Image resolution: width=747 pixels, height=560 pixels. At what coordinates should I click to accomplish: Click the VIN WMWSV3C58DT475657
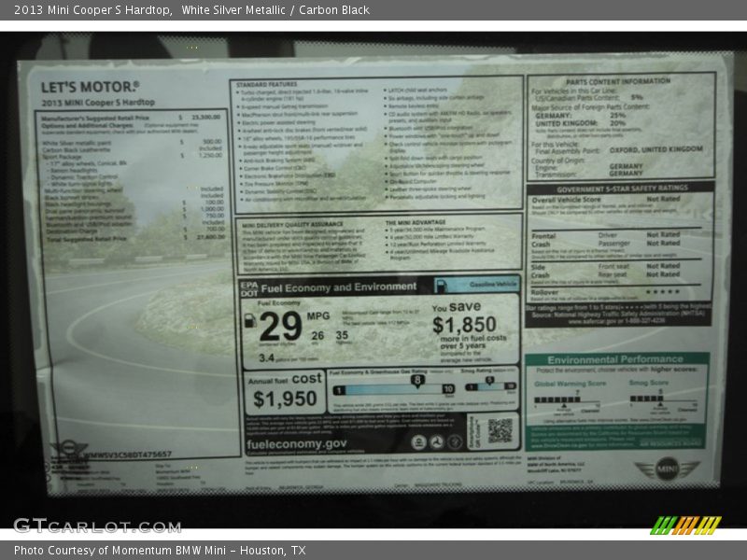[x=127, y=455]
